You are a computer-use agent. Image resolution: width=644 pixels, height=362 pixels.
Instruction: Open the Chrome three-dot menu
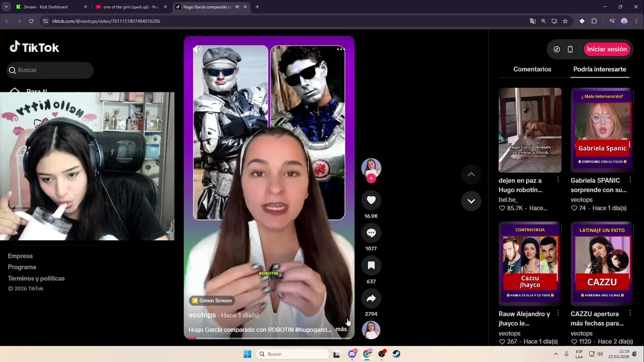(x=636, y=21)
